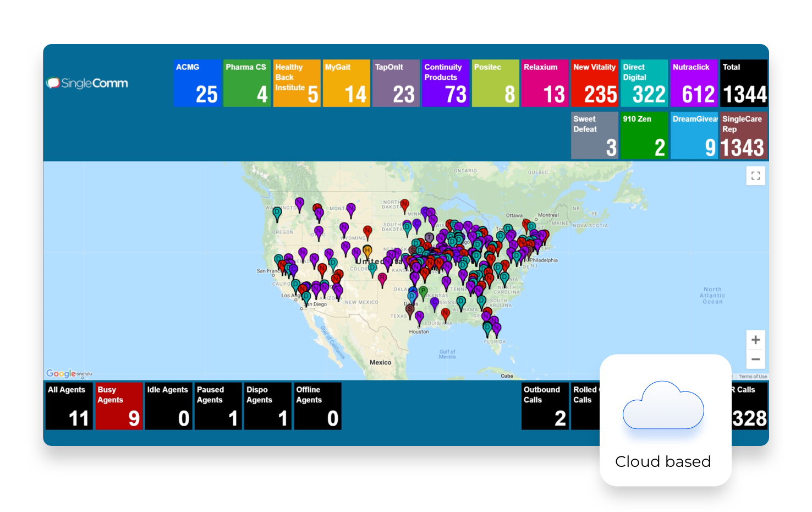
Task: Select the orange H agent marker in Colorado
Action: tap(367, 250)
